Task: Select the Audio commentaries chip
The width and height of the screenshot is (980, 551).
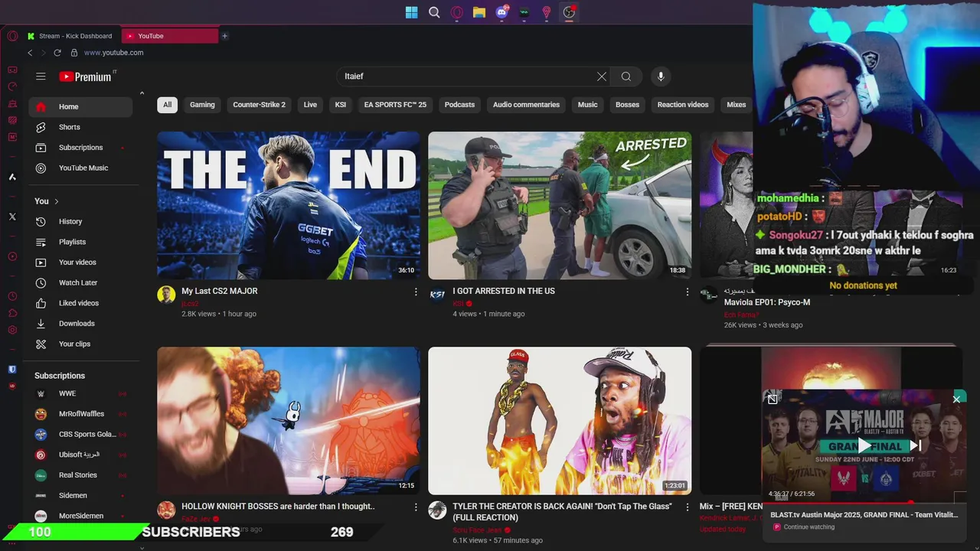Action: (526, 105)
